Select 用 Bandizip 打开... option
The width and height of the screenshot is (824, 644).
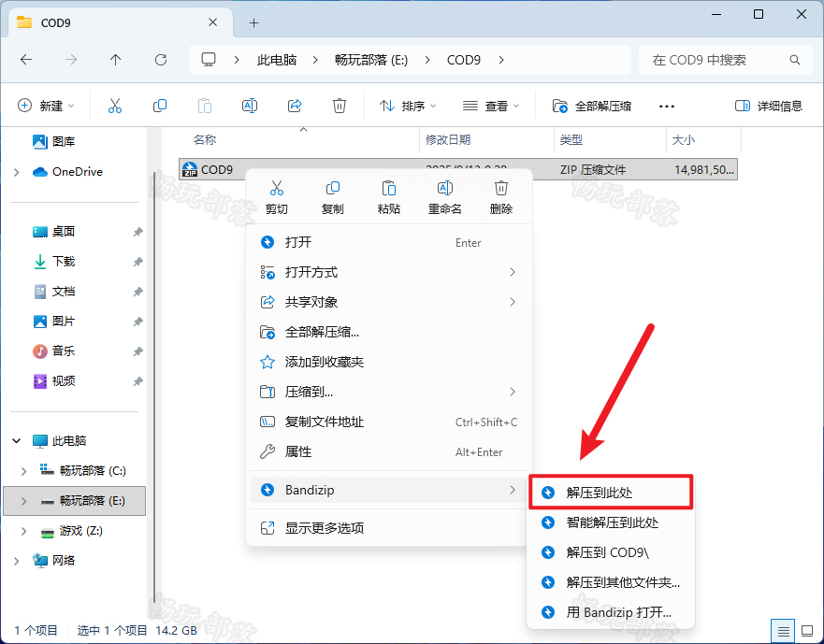tap(611, 612)
